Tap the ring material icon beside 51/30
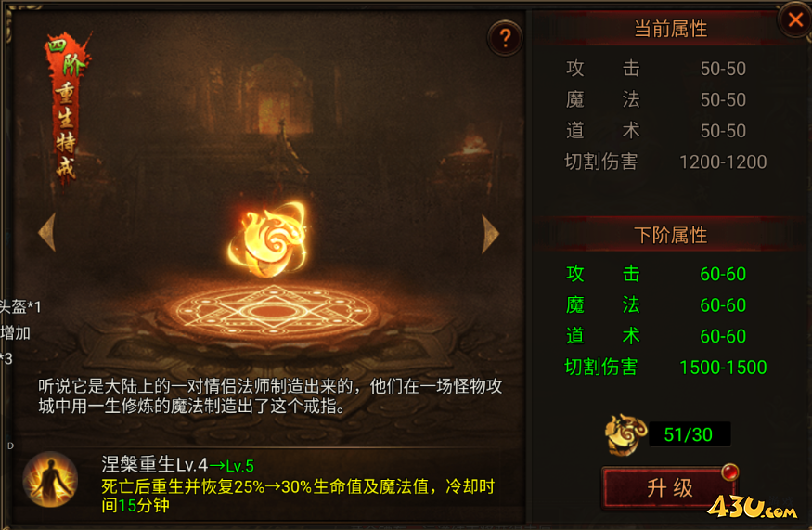Image resolution: width=812 pixels, height=530 pixels. point(625,434)
